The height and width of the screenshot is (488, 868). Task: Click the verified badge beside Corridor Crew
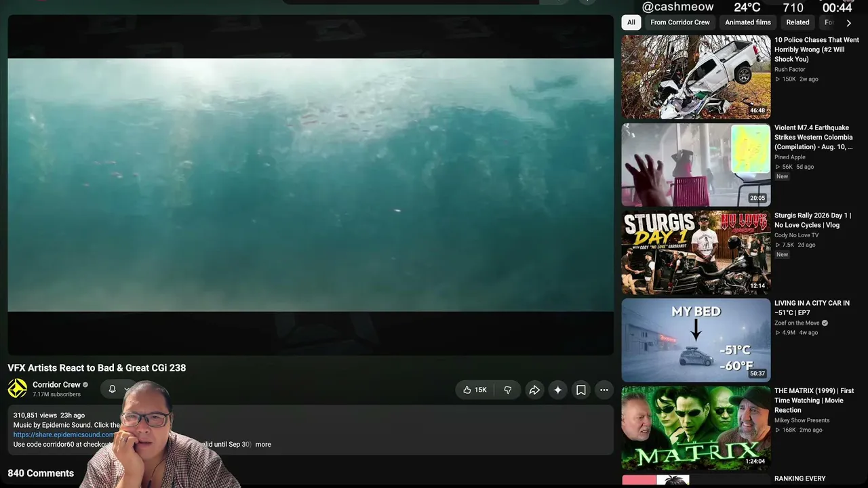coord(85,385)
